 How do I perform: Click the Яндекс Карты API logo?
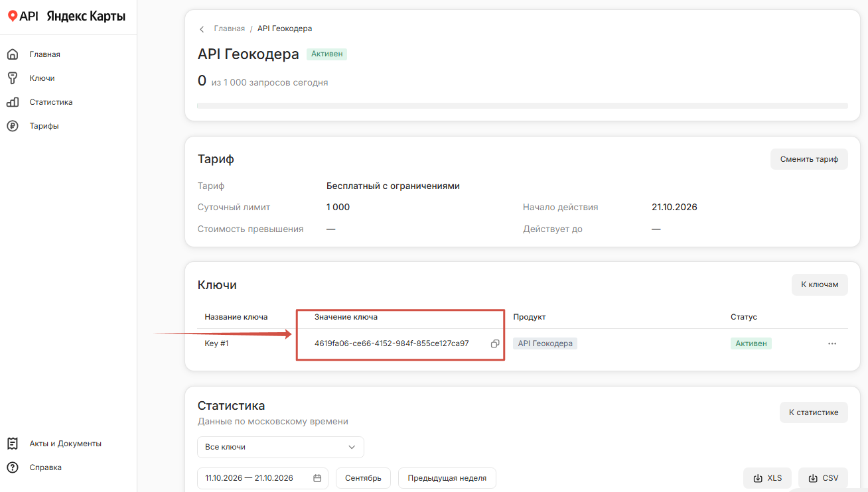[66, 17]
